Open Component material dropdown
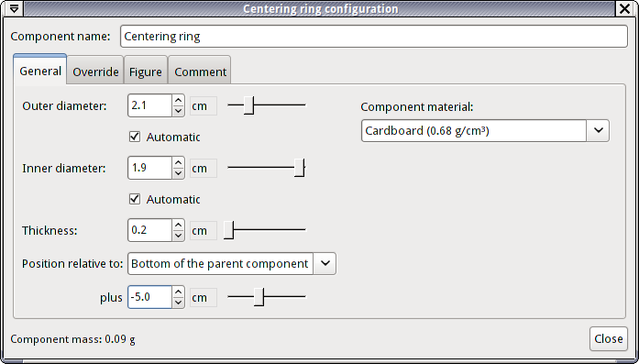 point(485,130)
